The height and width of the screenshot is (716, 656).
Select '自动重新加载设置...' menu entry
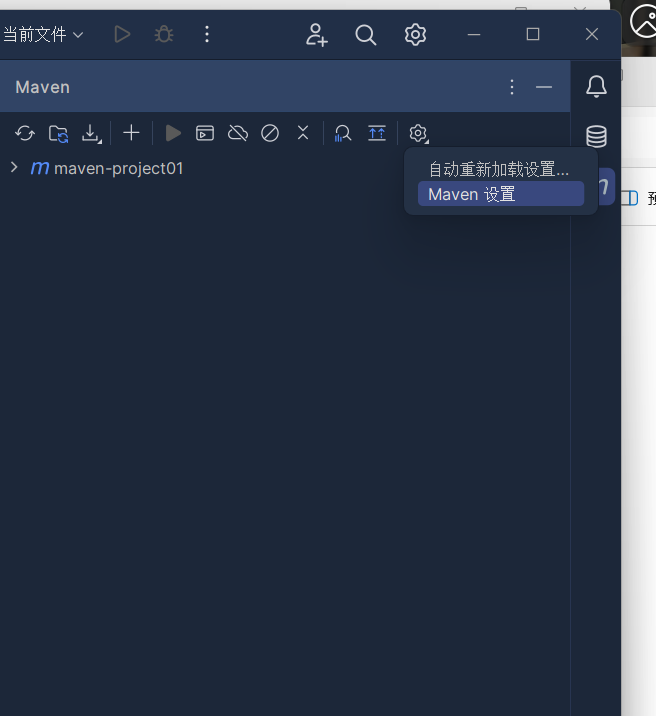[x=501, y=169]
